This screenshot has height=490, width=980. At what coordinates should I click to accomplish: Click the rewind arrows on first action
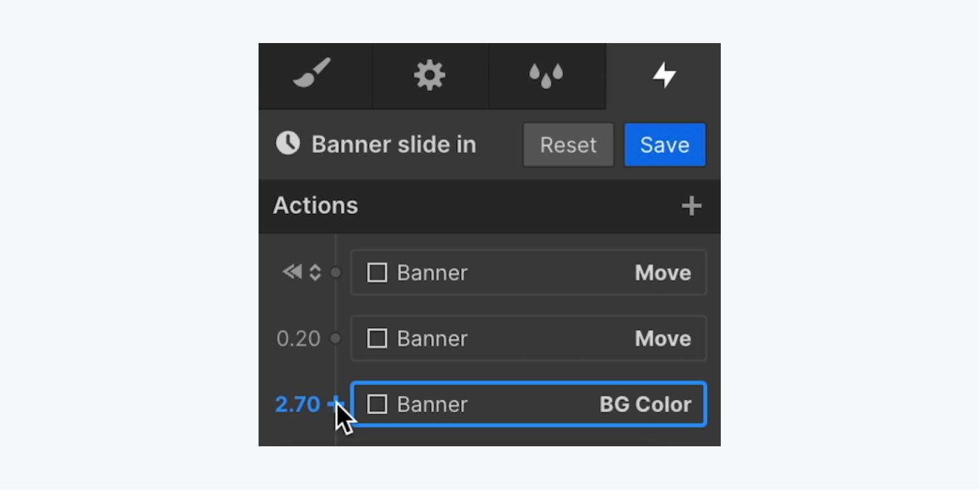coord(292,271)
